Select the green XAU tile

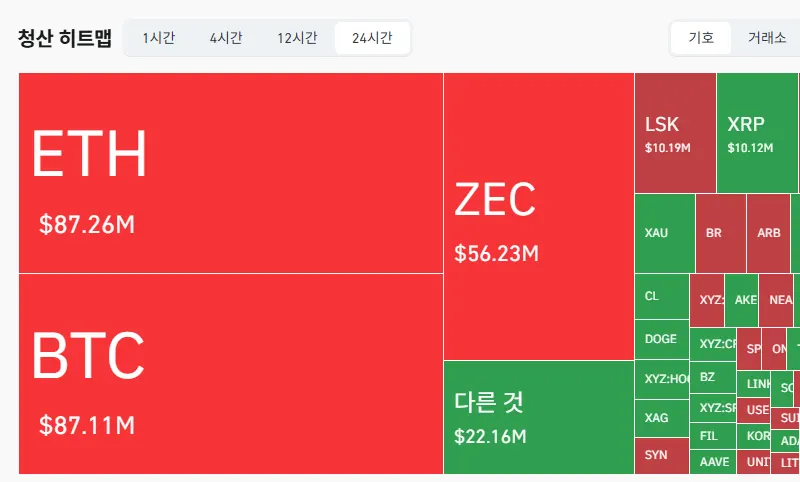point(665,233)
